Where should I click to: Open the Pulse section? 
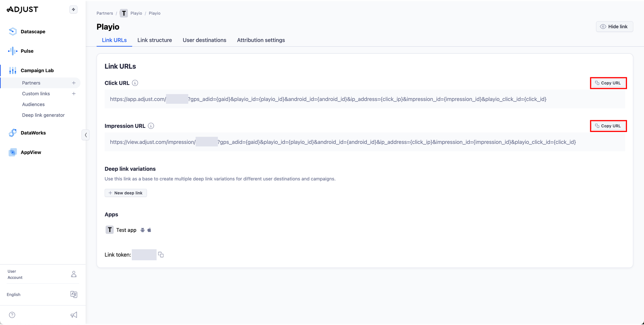(27, 51)
